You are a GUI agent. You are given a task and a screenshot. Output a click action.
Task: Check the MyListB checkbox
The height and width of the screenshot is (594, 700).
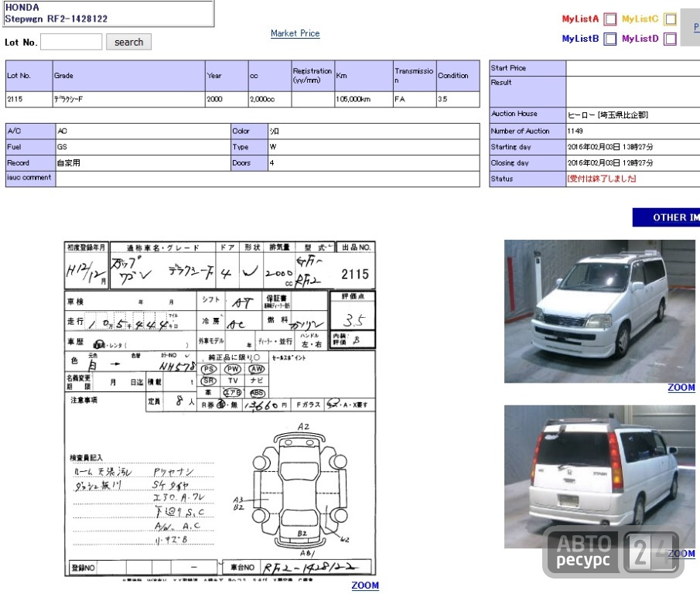610,39
